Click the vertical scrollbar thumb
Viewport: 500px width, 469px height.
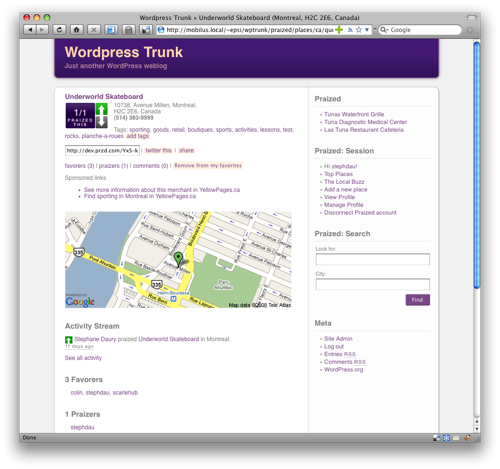tap(477, 165)
